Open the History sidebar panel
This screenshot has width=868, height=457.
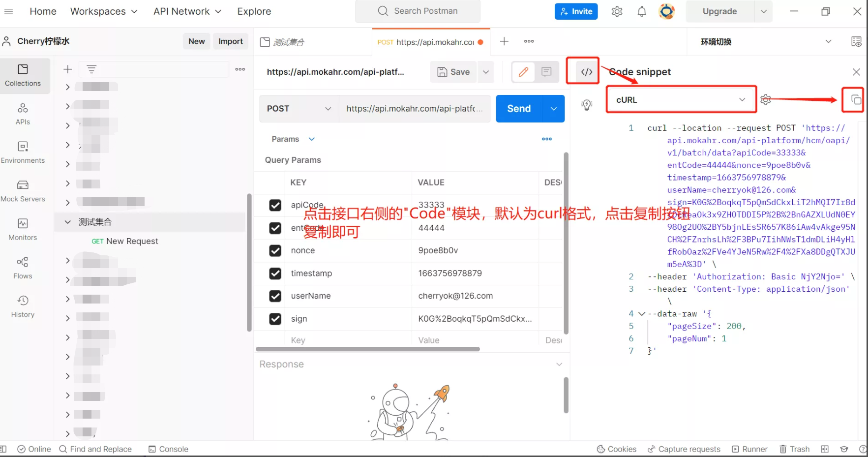[23, 306]
